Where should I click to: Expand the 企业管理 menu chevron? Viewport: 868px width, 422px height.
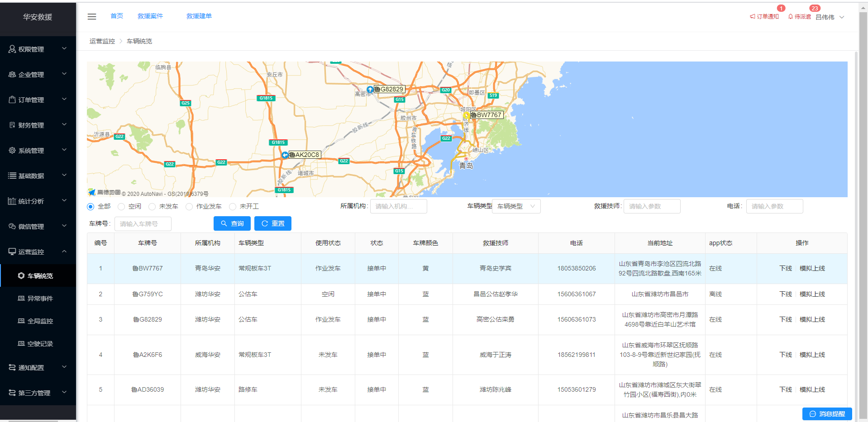[x=64, y=74]
